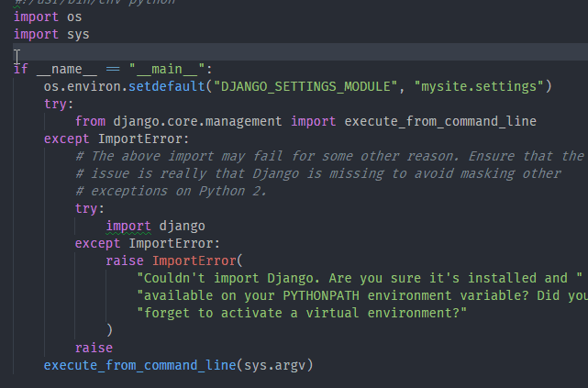Click the 'django.core.management' module path
This screenshot has width=588, height=388.
click(x=197, y=121)
